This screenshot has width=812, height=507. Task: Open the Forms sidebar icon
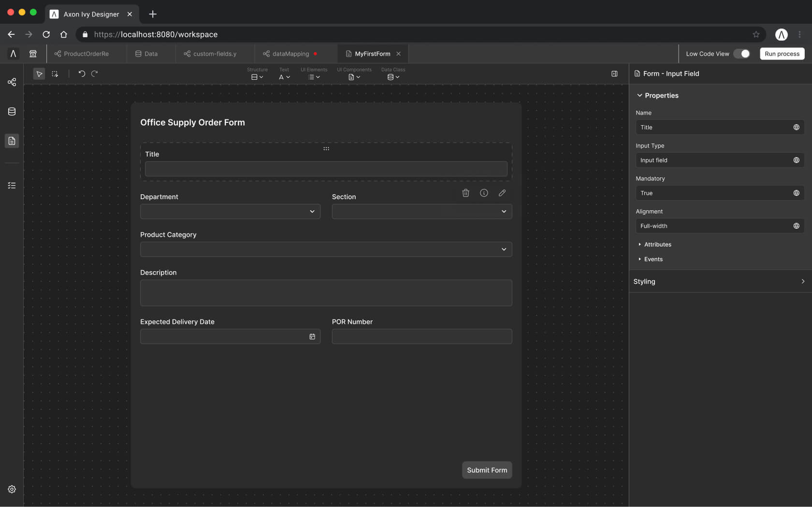coord(12,141)
